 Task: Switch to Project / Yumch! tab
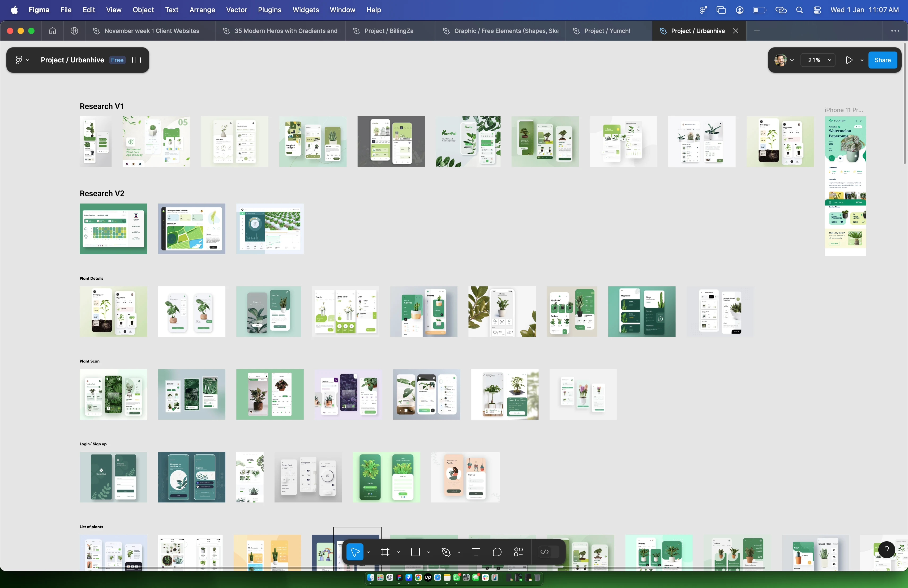pos(607,31)
